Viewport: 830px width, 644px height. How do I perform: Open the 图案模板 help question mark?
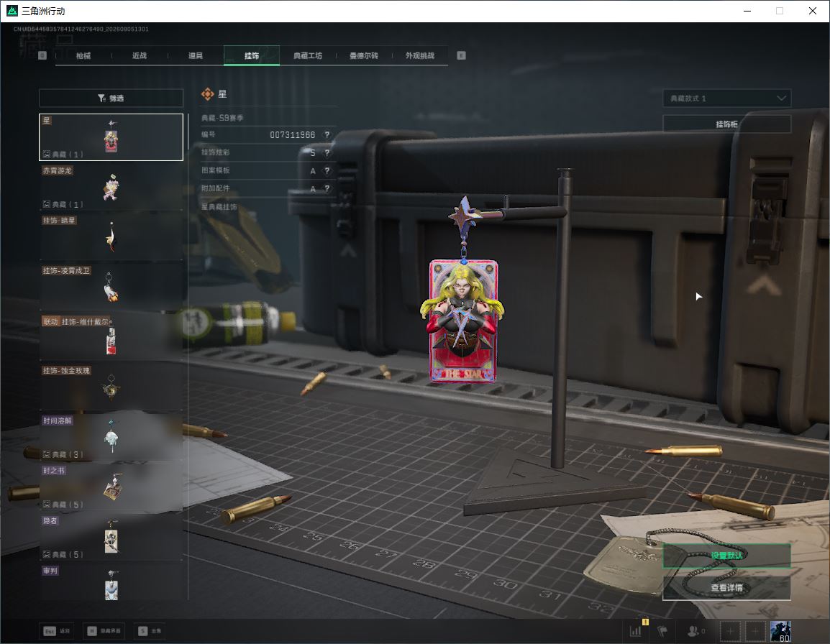[x=327, y=171]
